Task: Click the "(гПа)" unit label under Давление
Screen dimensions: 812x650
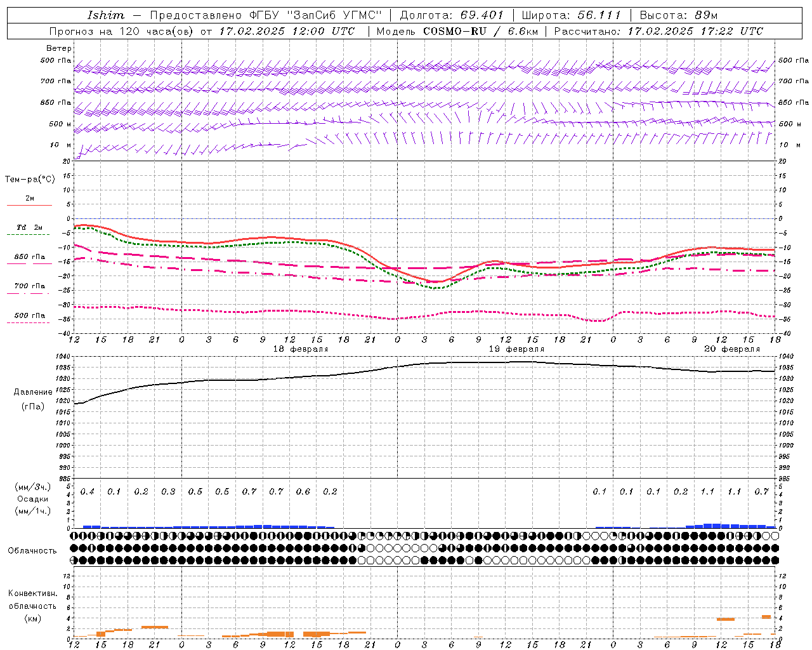Action: click(x=33, y=407)
